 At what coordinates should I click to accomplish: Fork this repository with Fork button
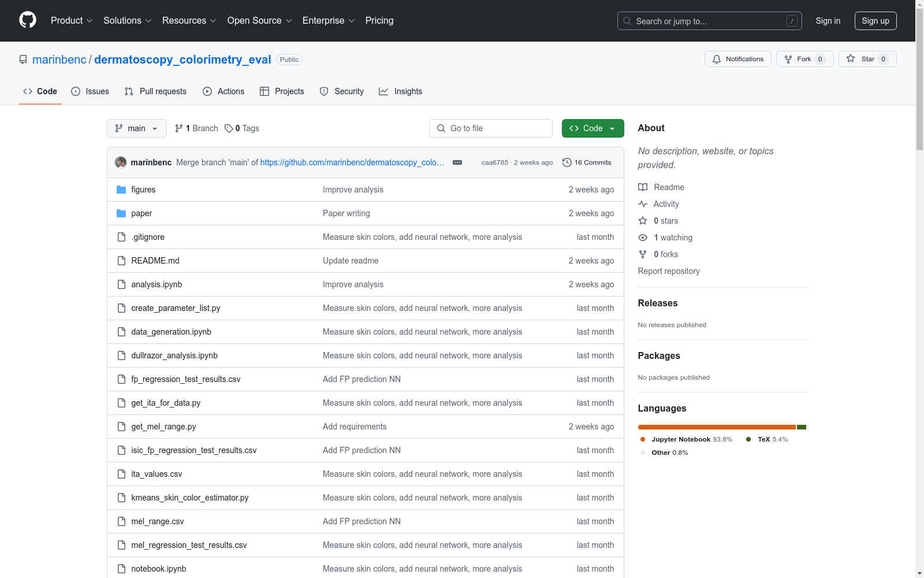tap(804, 59)
